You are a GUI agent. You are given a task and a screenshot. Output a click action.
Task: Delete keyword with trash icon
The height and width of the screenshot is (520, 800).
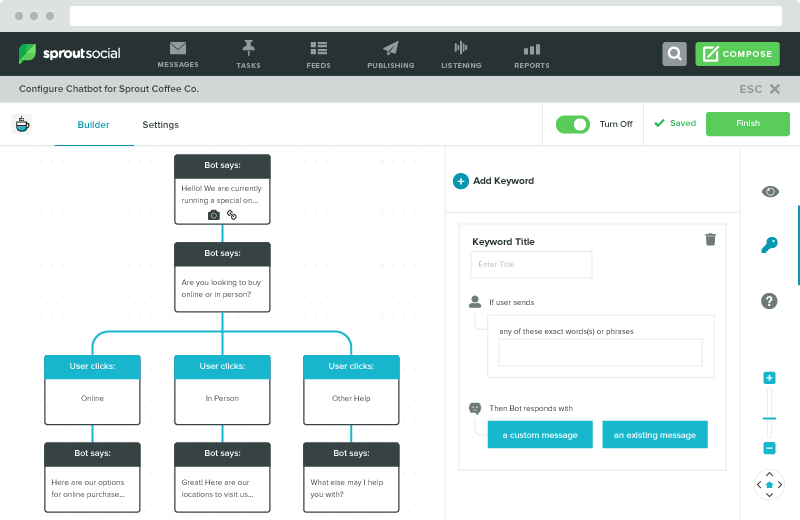[x=710, y=239]
